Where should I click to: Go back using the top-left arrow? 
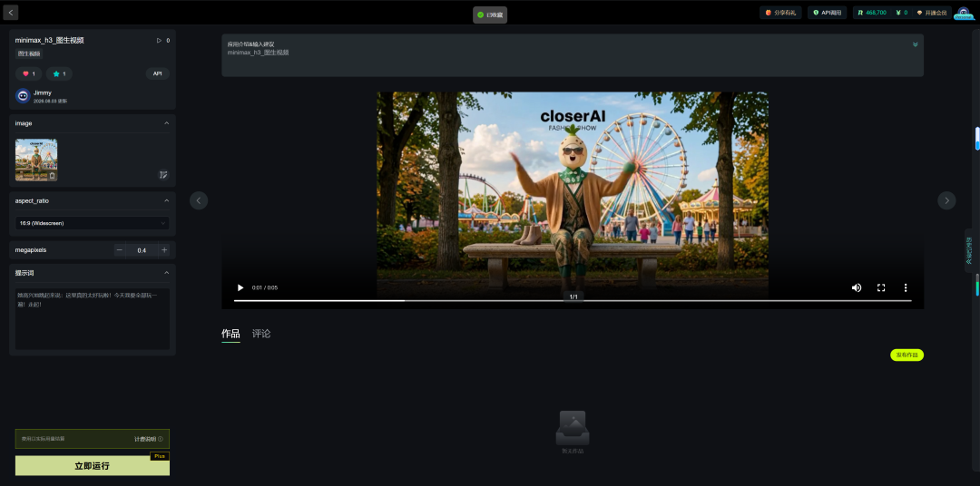tap(10, 13)
